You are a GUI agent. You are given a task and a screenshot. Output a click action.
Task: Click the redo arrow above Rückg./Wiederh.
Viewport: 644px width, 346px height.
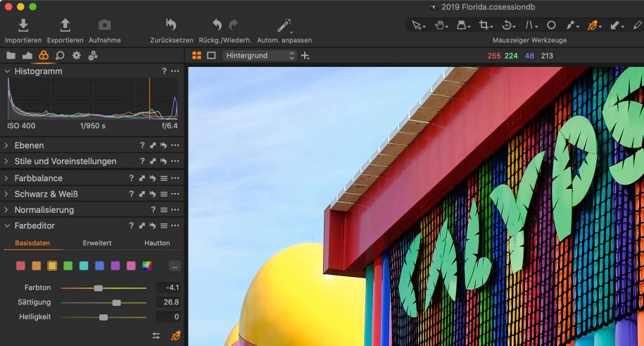[233, 25]
